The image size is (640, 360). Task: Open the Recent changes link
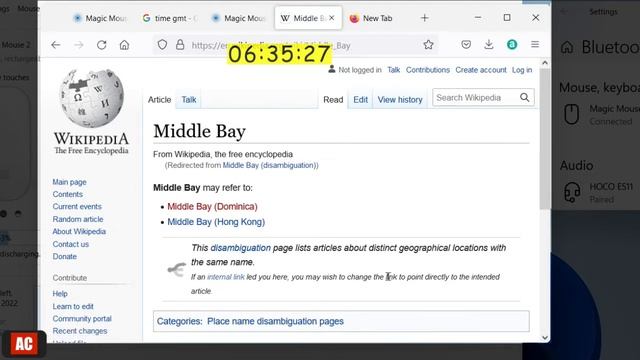(x=80, y=331)
